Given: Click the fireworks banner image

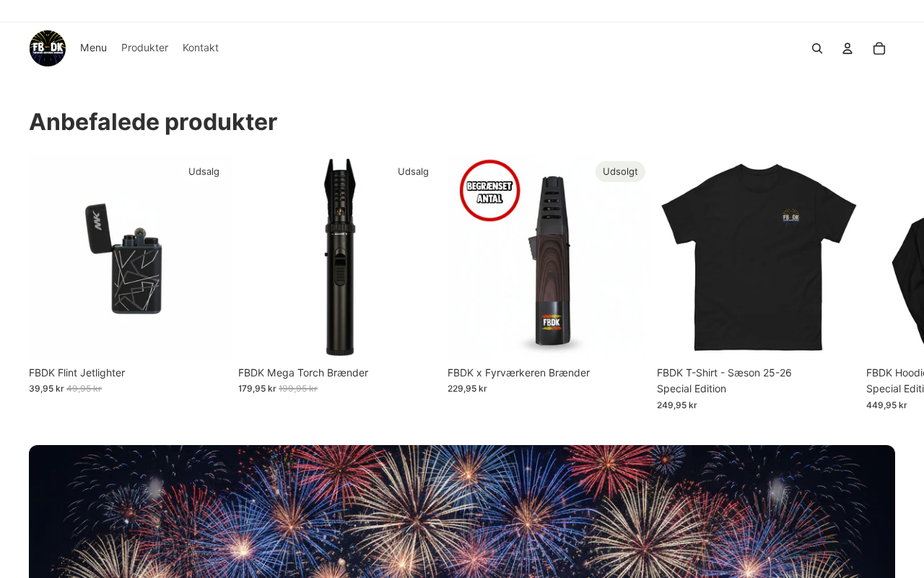Looking at the screenshot, I should (462, 512).
